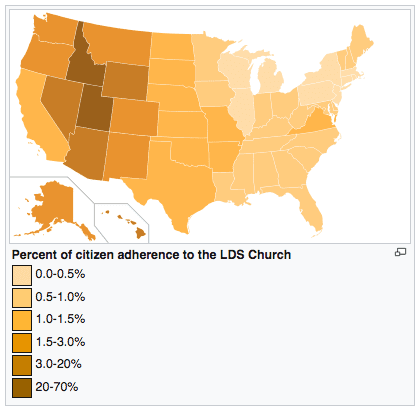
Task: Select the 0.5-1.0% legend color swatch
Action: pos(22,298)
